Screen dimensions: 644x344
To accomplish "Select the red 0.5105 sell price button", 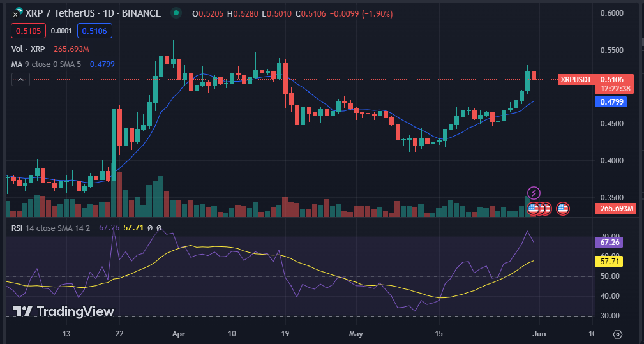I will pyautogui.click(x=28, y=31).
